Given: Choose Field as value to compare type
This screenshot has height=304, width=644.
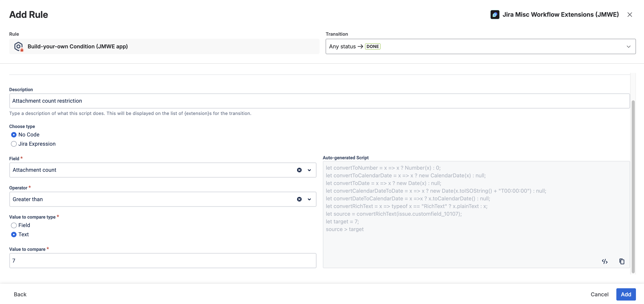Looking at the screenshot, I should click(x=14, y=225).
